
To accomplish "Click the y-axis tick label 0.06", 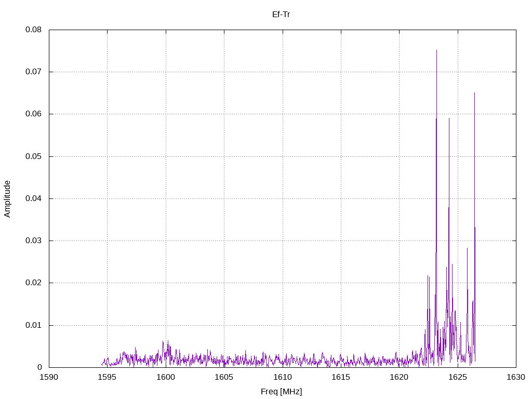I will tap(33, 114).
